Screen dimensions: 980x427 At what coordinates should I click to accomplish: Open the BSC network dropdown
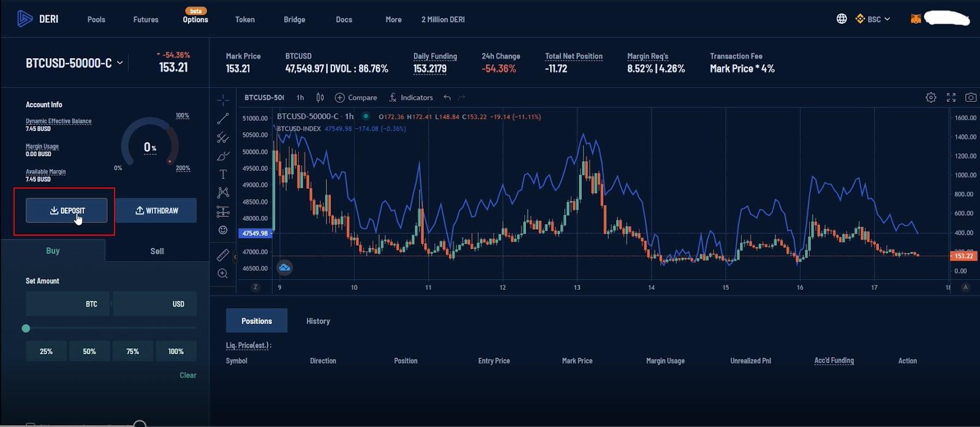tap(873, 19)
